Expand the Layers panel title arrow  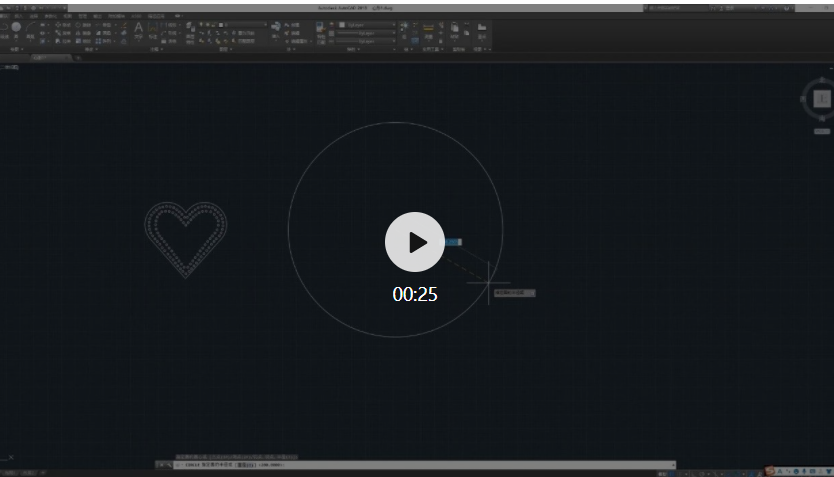(231, 49)
